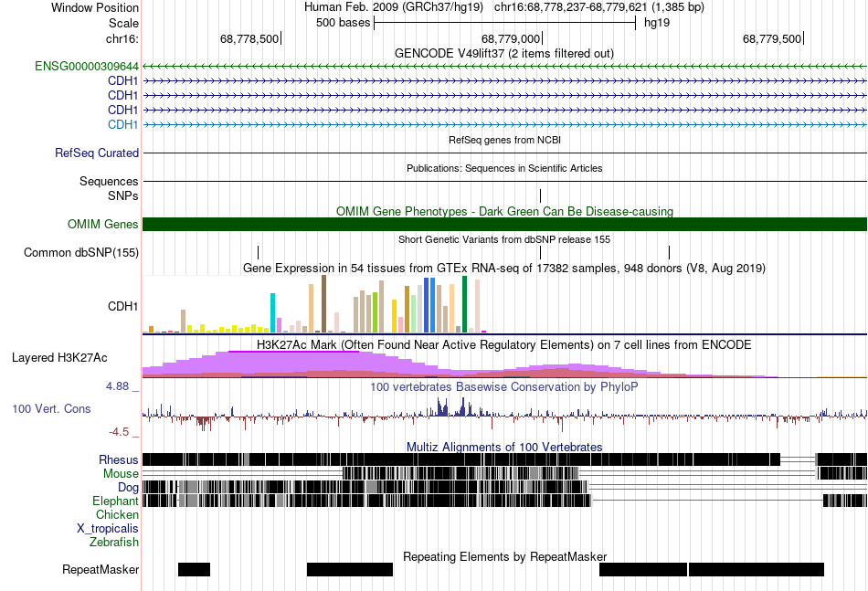
Task: Click the 500 bases scale bar label
Action: [344, 23]
